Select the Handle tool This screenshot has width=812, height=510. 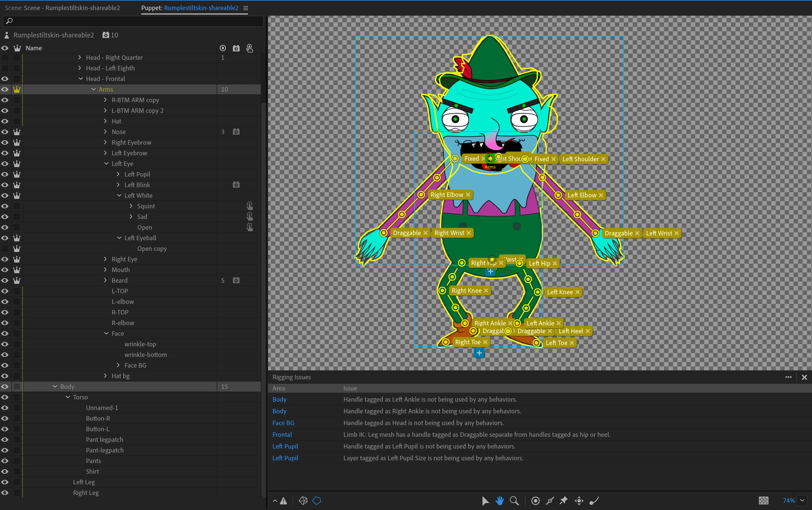[535, 501]
